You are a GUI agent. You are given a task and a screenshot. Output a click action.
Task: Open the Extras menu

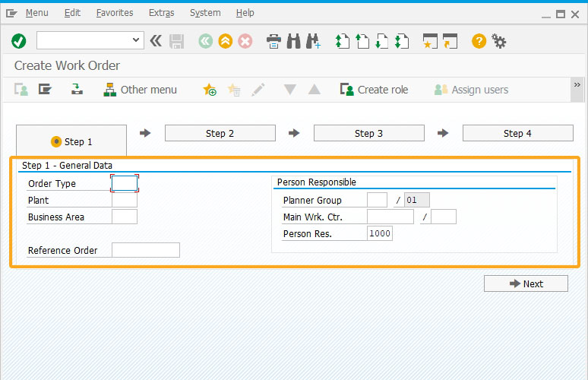click(162, 13)
